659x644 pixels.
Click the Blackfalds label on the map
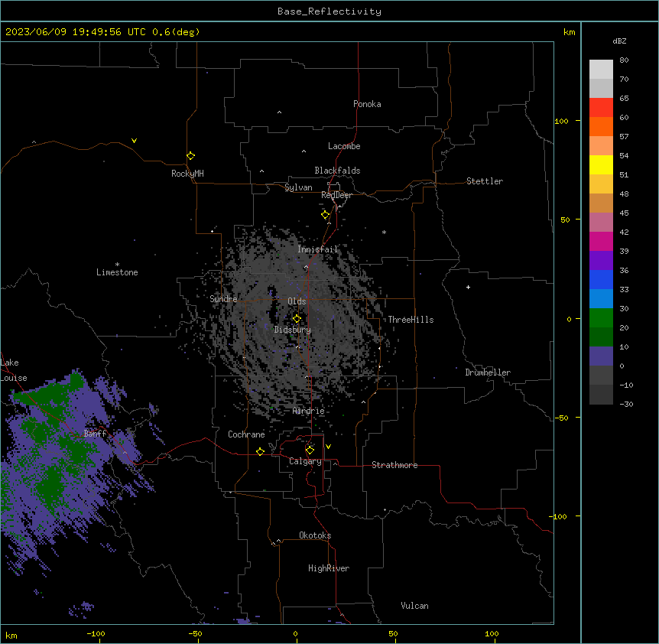point(337,171)
